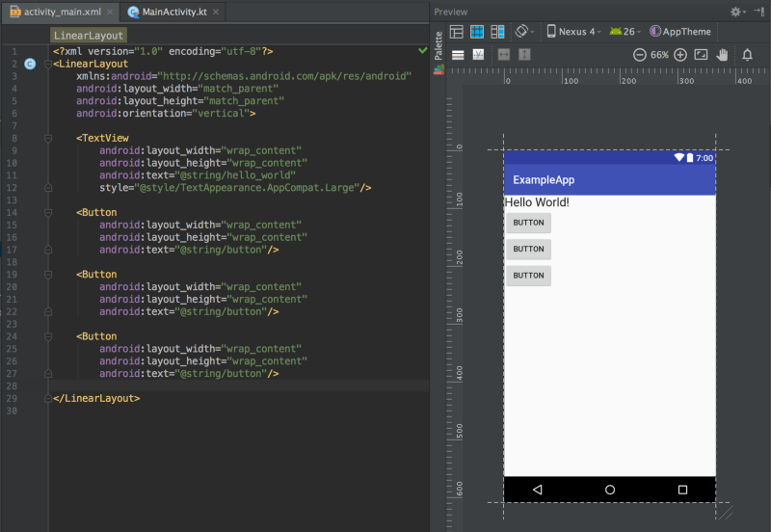Click fold marker on line 27
The width and height of the screenshot is (771, 532).
coord(48,374)
